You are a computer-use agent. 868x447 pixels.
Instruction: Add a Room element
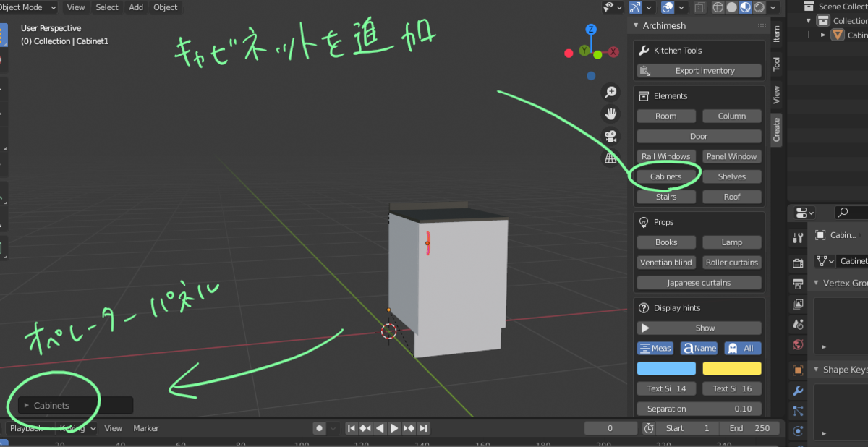[666, 116]
